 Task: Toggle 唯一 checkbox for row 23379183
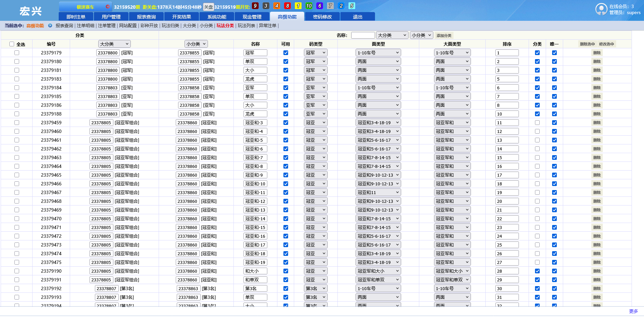point(554,79)
